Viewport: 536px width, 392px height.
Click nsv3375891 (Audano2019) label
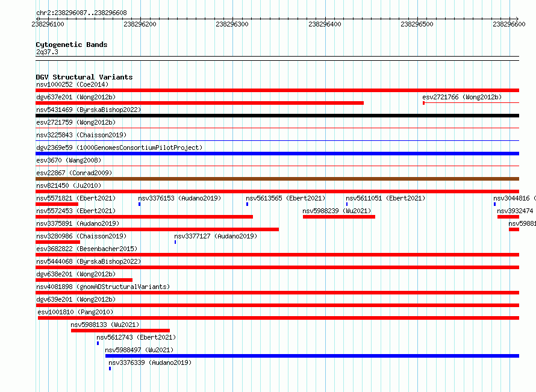coord(78,223)
